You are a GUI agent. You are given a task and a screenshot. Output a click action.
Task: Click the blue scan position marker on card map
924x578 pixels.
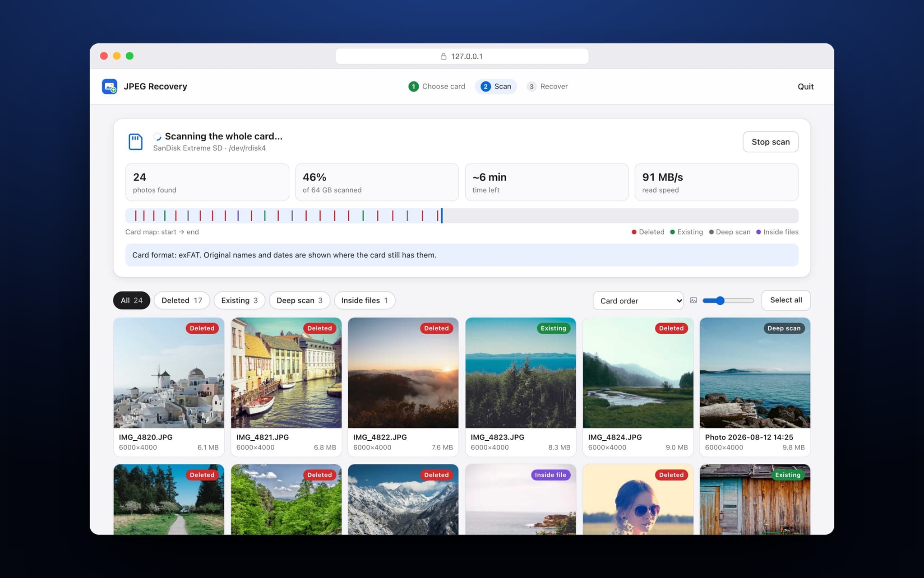coord(442,216)
